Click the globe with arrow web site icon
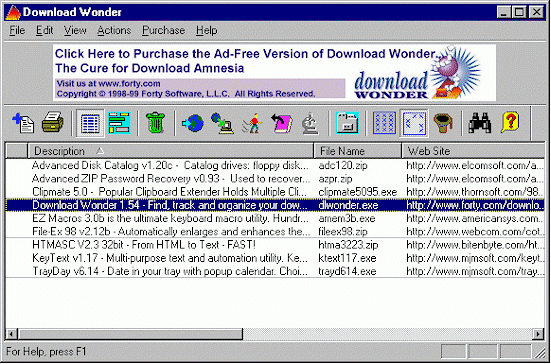This screenshot has height=364, width=551. coord(193,123)
